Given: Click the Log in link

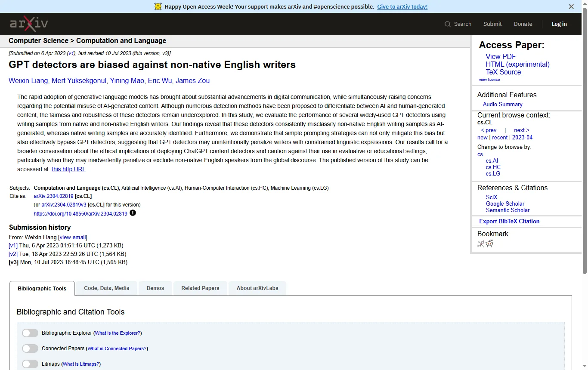Looking at the screenshot, I should point(559,24).
